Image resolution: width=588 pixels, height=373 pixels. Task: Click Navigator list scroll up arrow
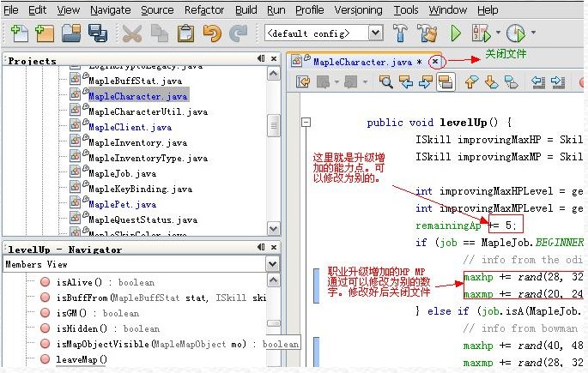273,280
